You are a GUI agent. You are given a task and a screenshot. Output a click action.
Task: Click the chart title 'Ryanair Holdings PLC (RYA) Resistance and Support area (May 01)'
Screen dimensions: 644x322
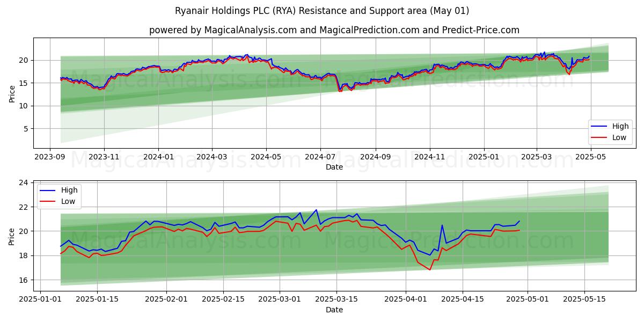pos(322,11)
